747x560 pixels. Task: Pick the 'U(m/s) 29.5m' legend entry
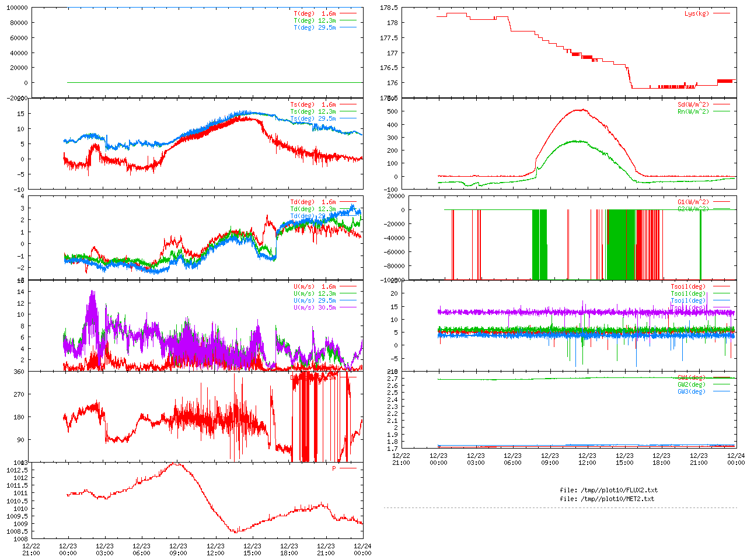tap(315, 301)
